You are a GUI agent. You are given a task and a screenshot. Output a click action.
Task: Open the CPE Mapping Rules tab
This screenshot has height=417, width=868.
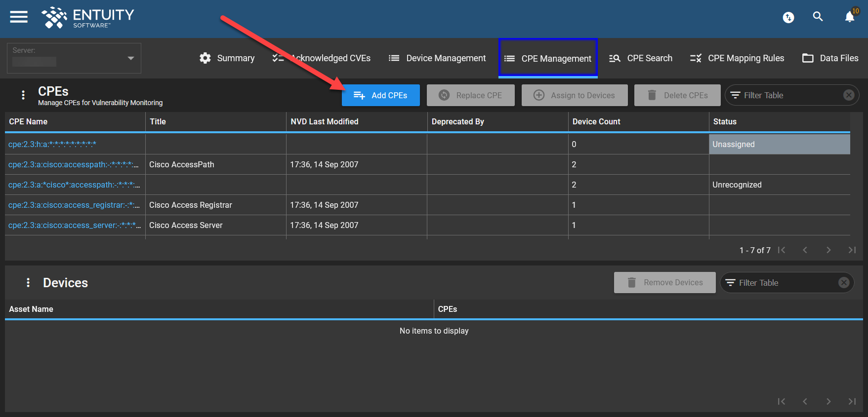[737, 58]
